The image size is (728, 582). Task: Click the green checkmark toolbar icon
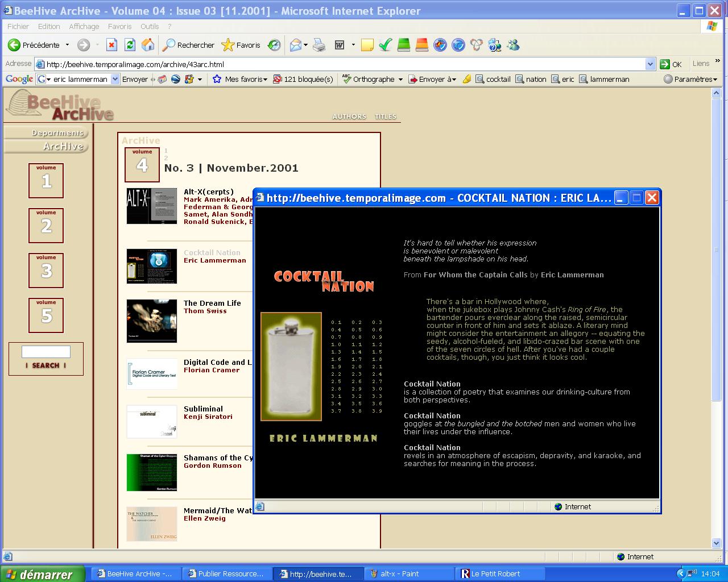tap(386, 45)
